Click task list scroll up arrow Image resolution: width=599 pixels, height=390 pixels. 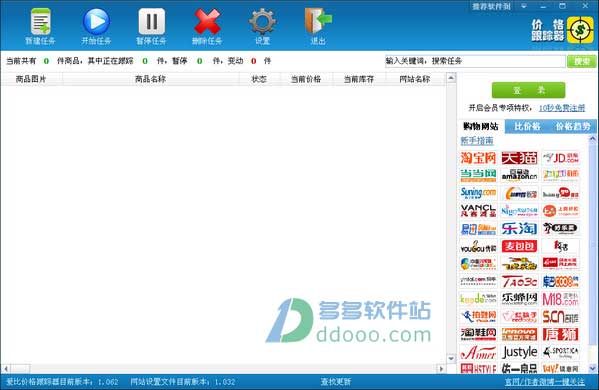[451, 78]
